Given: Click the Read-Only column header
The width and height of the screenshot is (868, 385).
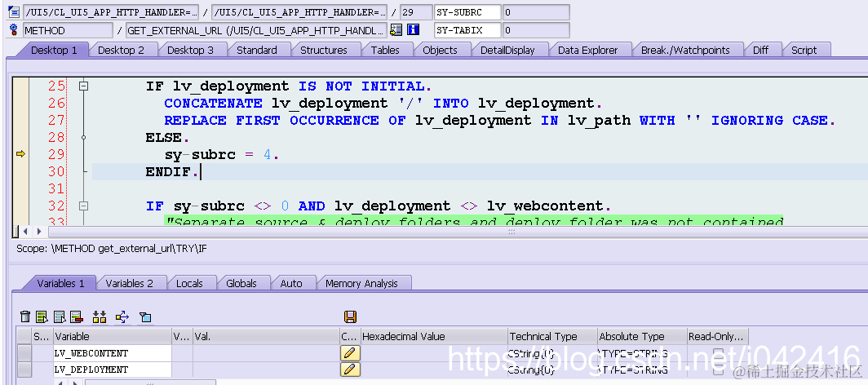Looking at the screenshot, I should [717, 336].
